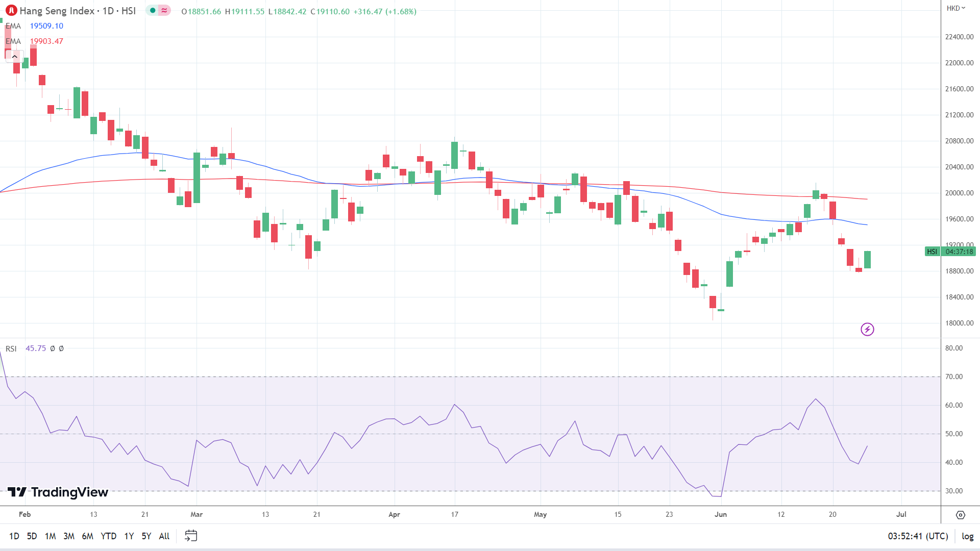Click the 20000.00 price scale label

(x=960, y=193)
